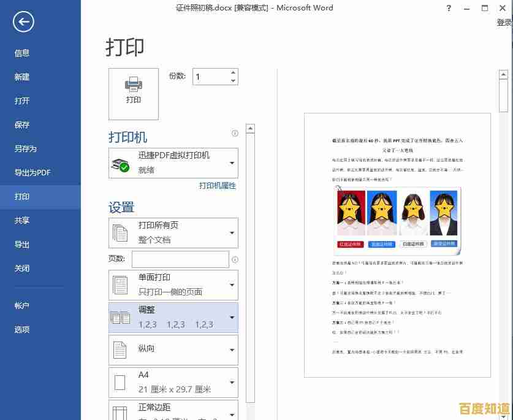Viewport: 513px width, 420px height.
Task: Click the 打印所有页 document icon
Action: (121, 232)
